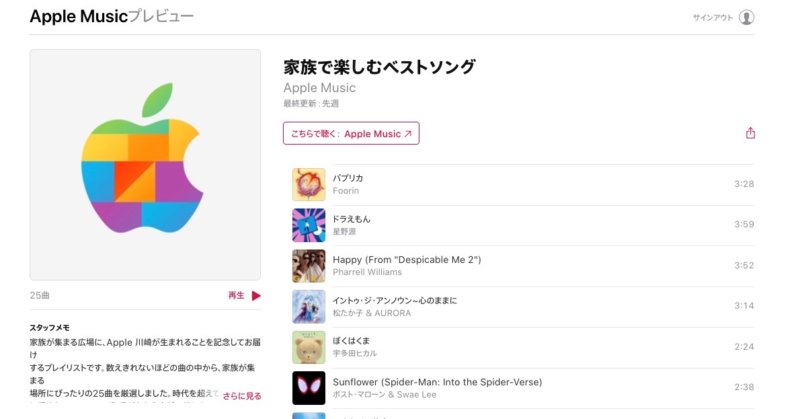Open the Apple Music curator link under title
This screenshot has width=800, height=419.
319,88
